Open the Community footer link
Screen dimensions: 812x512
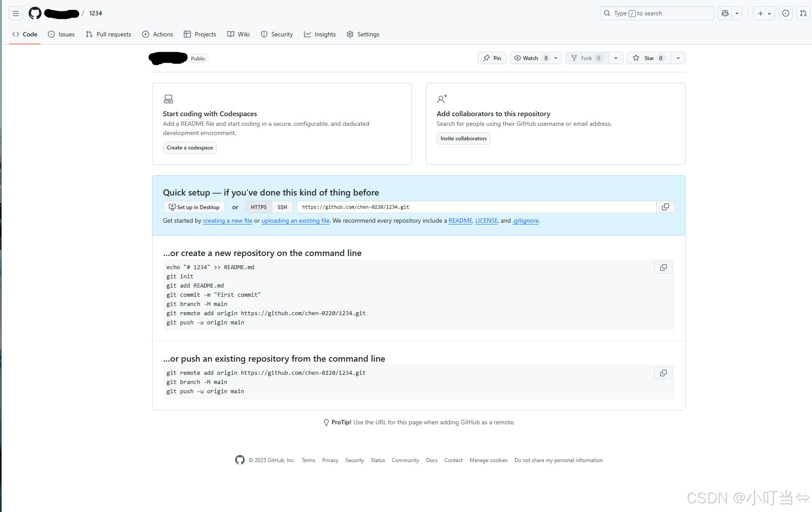405,460
